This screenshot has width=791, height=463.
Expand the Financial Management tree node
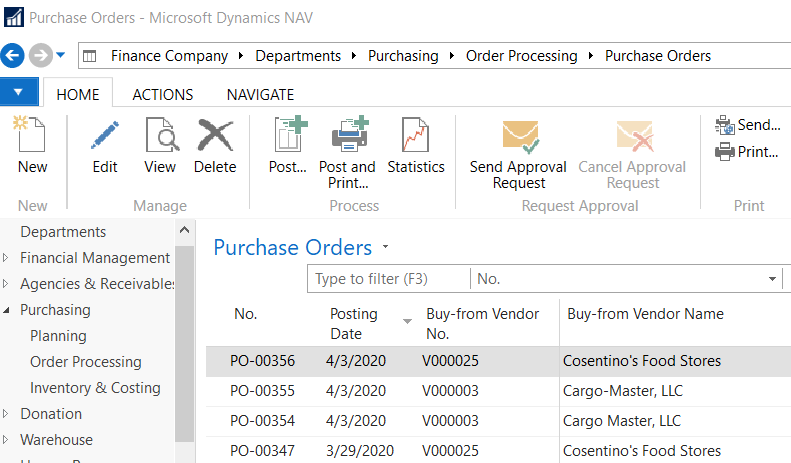point(7,258)
